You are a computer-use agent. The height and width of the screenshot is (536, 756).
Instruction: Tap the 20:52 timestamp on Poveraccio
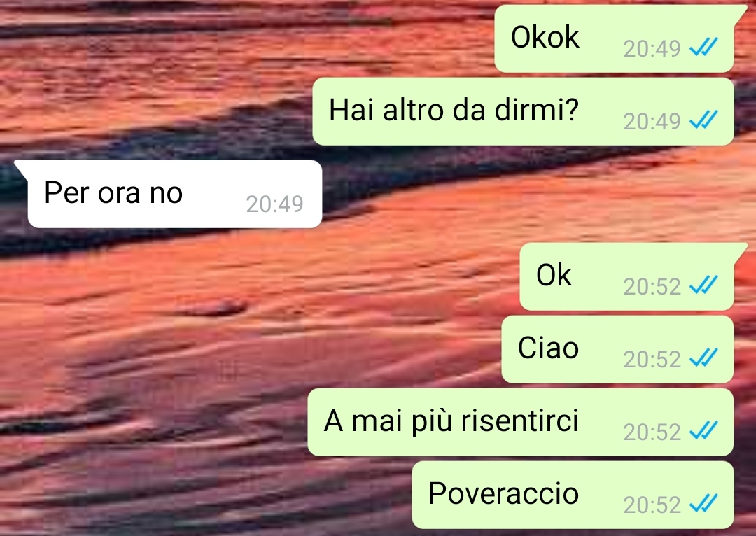[652, 505]
